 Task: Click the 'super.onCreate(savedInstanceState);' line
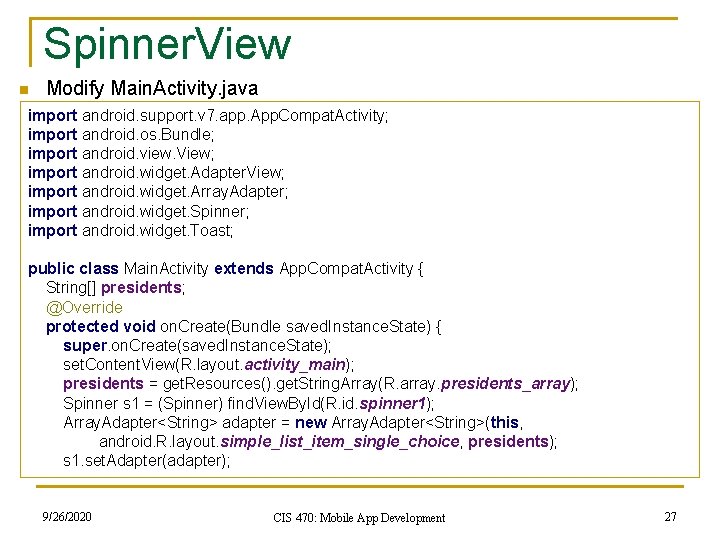pyautogui.click(x=197, y=346)
